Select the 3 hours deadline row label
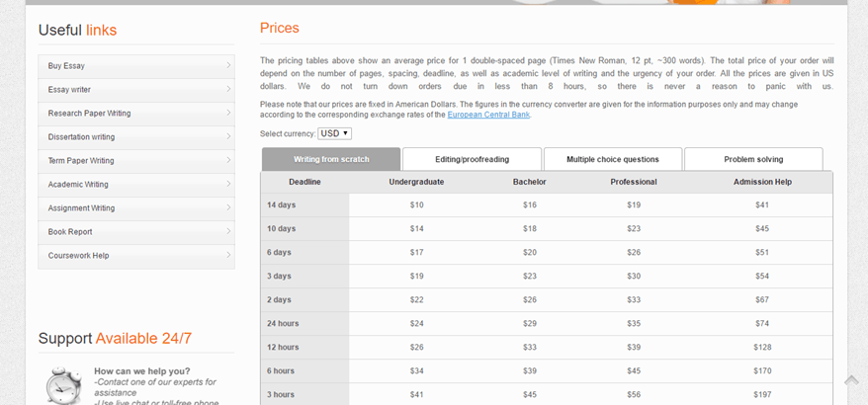This screenshot has height=405, width=868. click(281, 395)
